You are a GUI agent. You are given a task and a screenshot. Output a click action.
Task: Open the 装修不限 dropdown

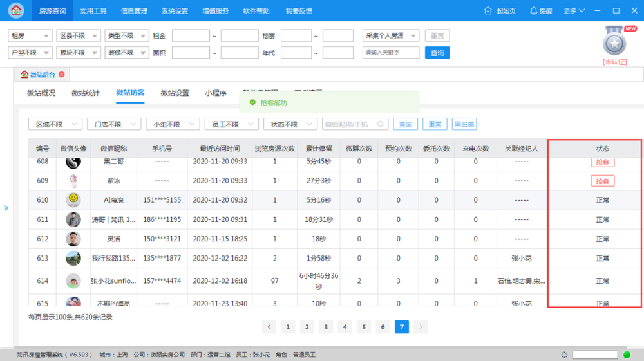click(126, 53)
